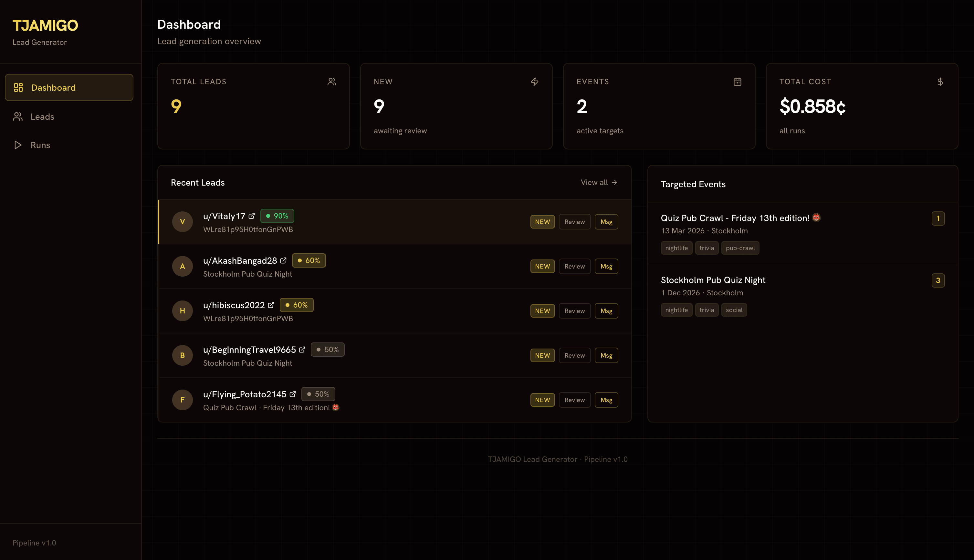Click the Msg button for u/Flying_Potato2145
974x560 pixels.
(606, 400)
